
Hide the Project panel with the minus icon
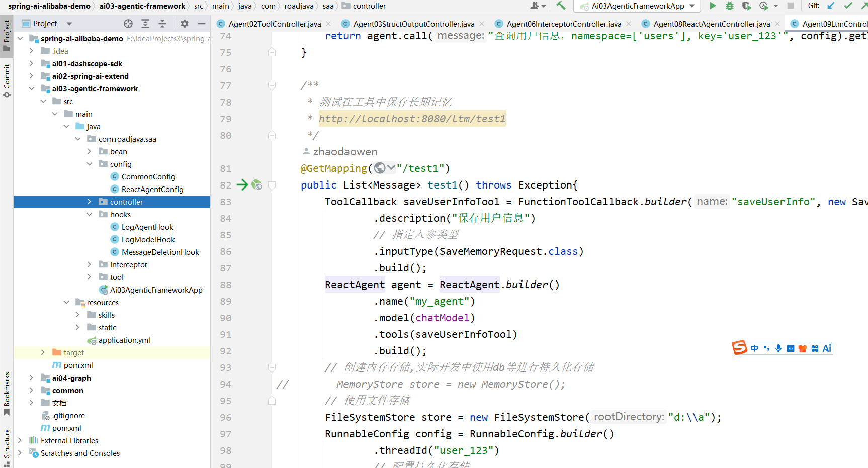[202, 24]
